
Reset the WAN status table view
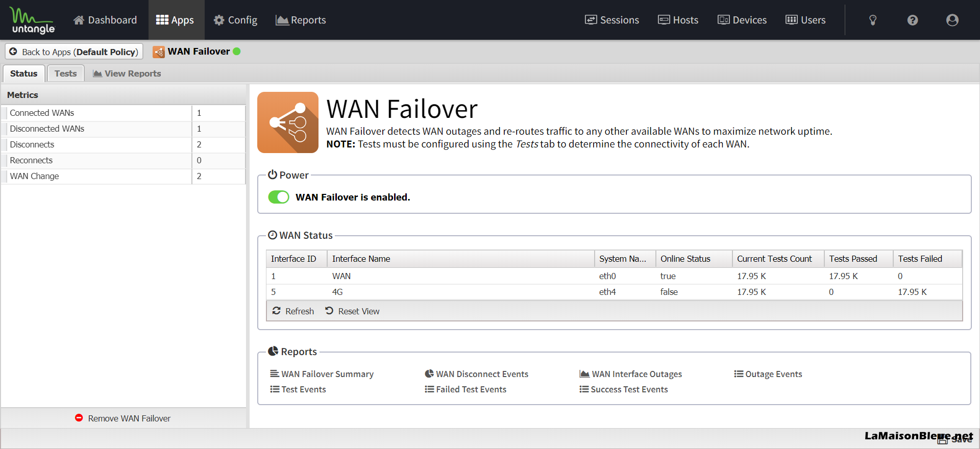pyautogui.click(x=353, y=311)
